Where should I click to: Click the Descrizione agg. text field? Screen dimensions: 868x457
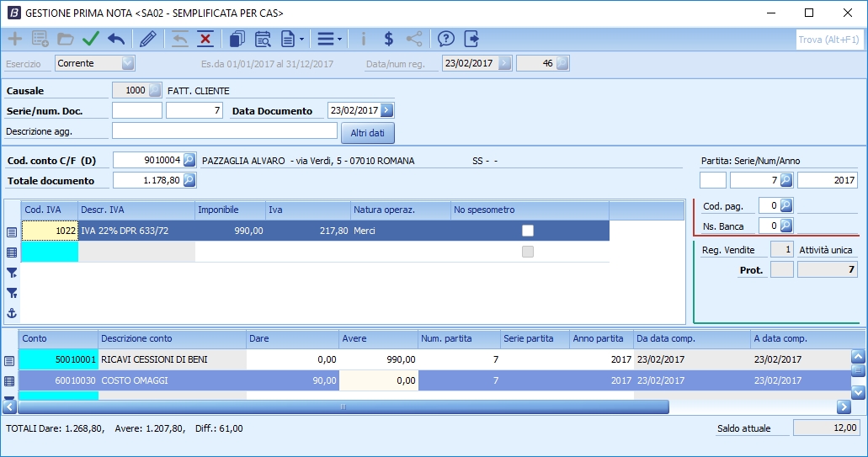(224, 130)
